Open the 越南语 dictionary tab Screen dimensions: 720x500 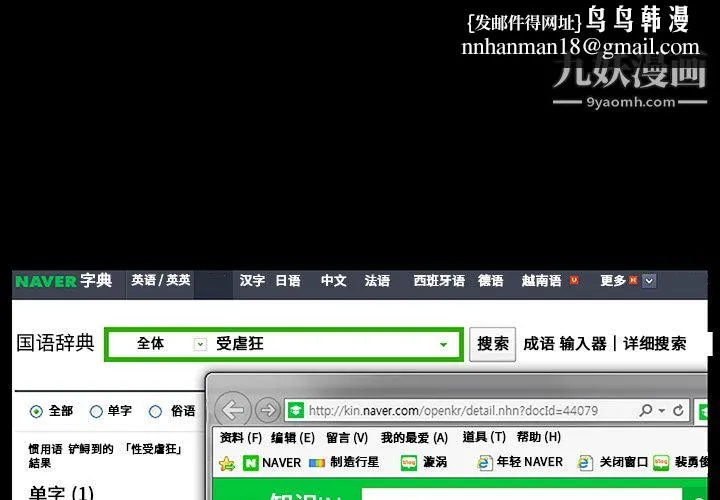click(541, 281)
